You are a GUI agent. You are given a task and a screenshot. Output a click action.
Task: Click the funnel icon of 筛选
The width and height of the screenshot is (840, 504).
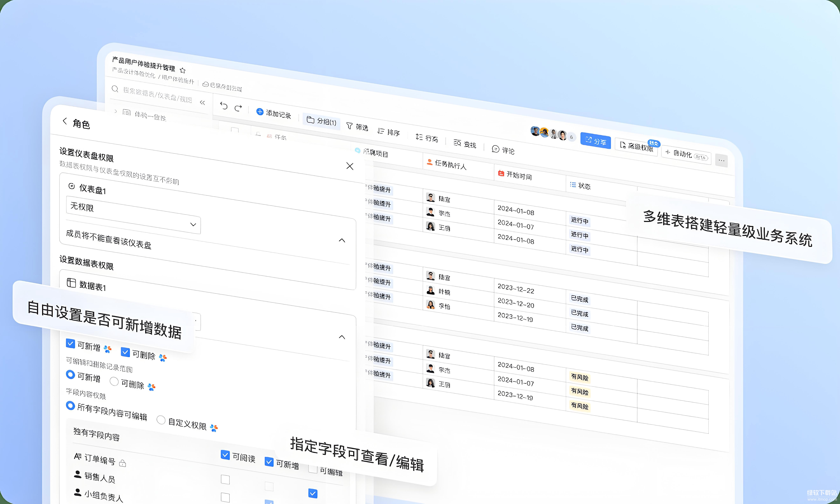(349, 126)
